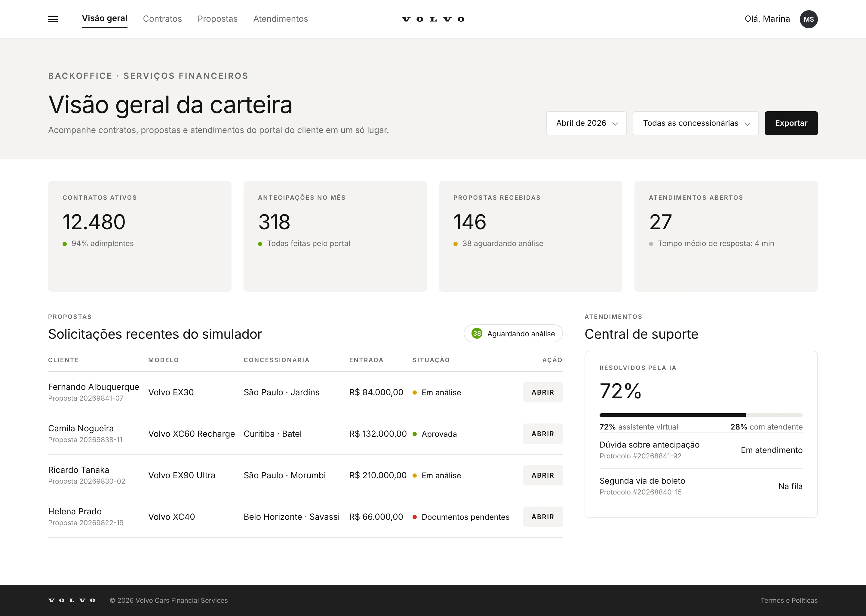Screen dimensions: 866x616
Task: Select the Antecipações no mês card
Action: 335,236
